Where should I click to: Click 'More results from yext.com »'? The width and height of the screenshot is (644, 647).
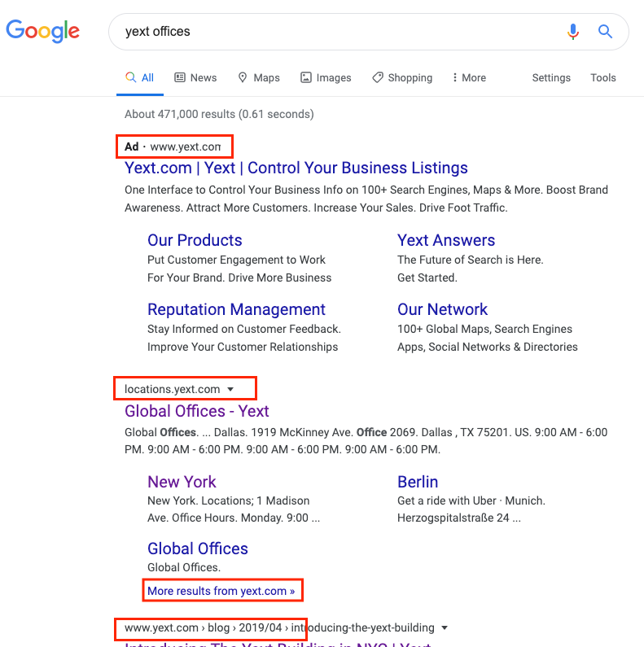tap(221, 591)
